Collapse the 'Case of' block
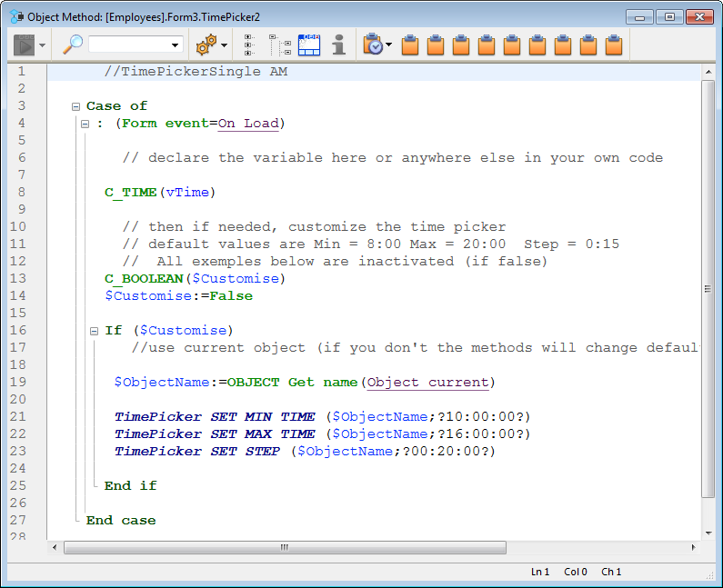This screenshot has width=723, height=588. pyautogui.click(x=76, y=106)
